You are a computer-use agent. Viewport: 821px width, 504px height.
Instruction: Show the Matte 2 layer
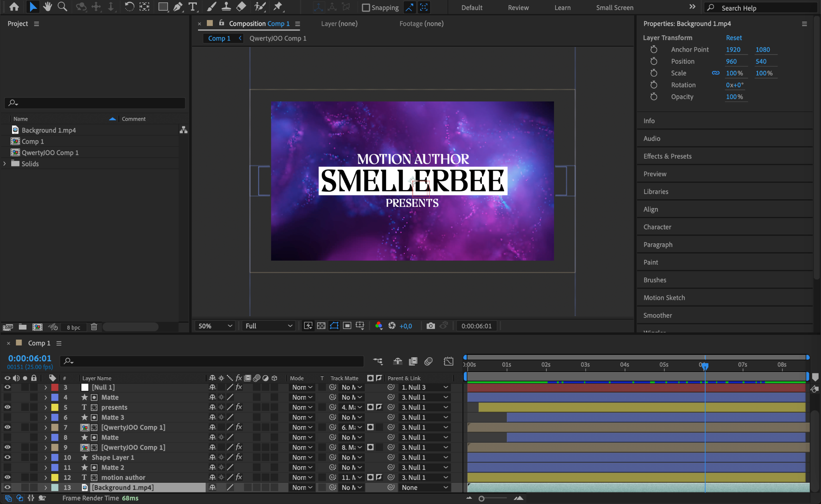(7, 467)
